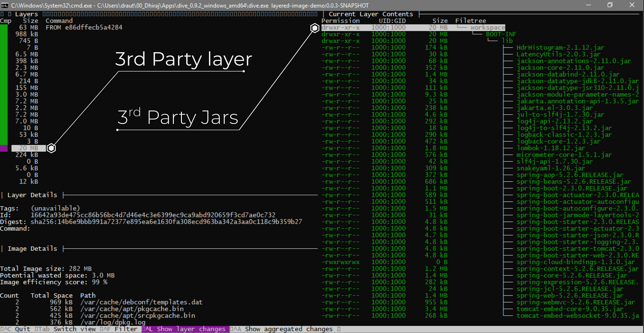This screenshot has height=333, width=644.
Task: Select logback-classic-1.2.3.jar file
Action: tap(564, 135)
